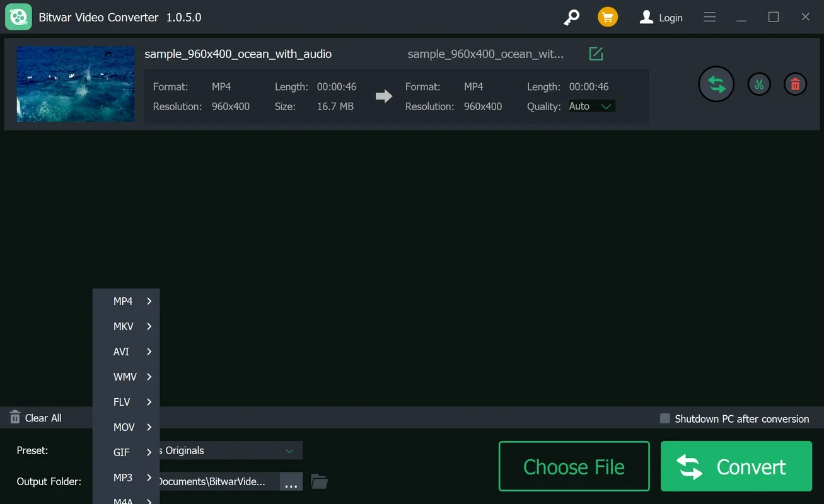Viewport: 824px width, 504px height.
Task: Expand the MP4 submenu arrow
Action: (149, 301)
